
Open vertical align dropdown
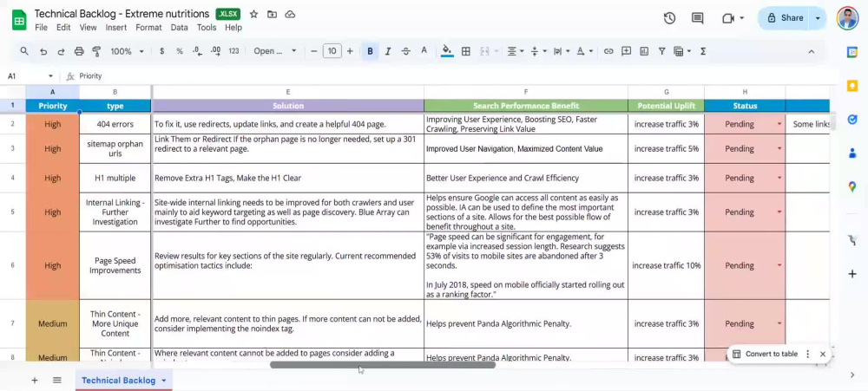click(538, 51)
